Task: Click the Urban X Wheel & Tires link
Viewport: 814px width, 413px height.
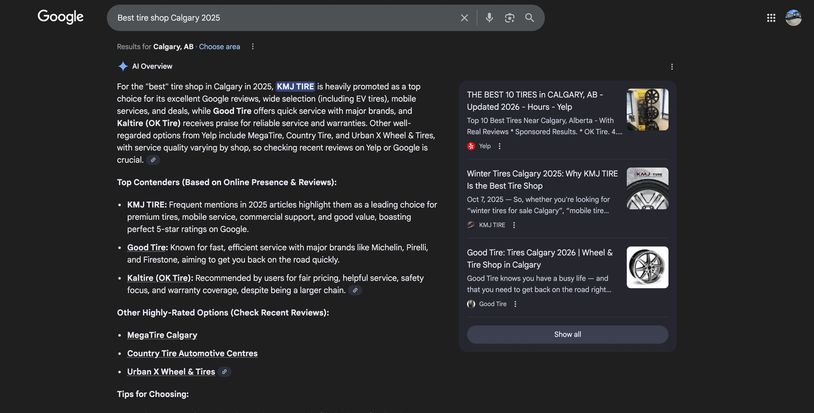Action: pyautogui.click(x=171, y=372)
